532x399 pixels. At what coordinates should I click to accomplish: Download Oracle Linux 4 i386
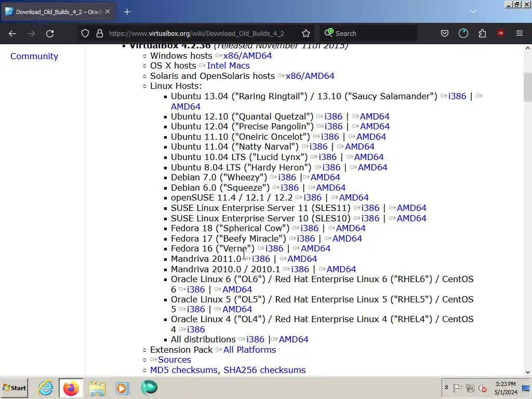point(196,329)
